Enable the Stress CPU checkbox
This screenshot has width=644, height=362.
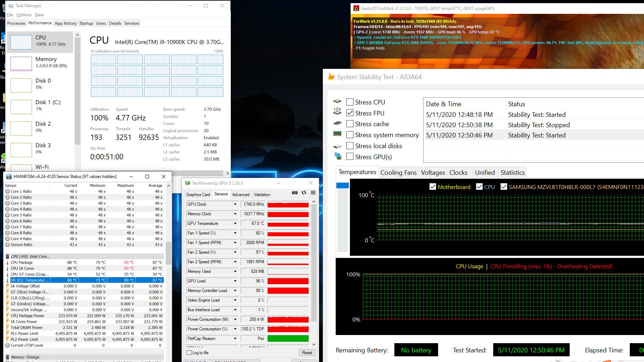click(x=350, y=102)
